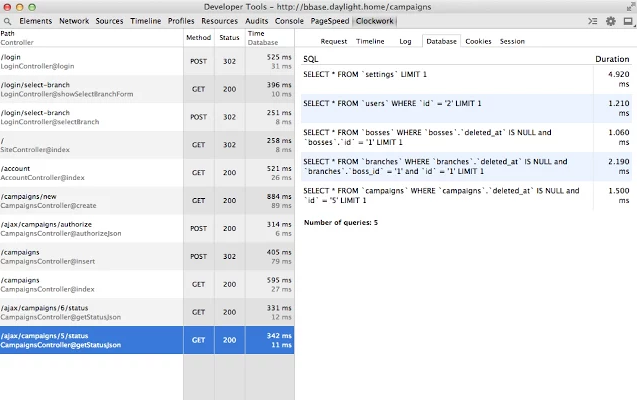Switch to the Audits panel
637x400 pixels.
pyautogui.click(x=256, y=21)
